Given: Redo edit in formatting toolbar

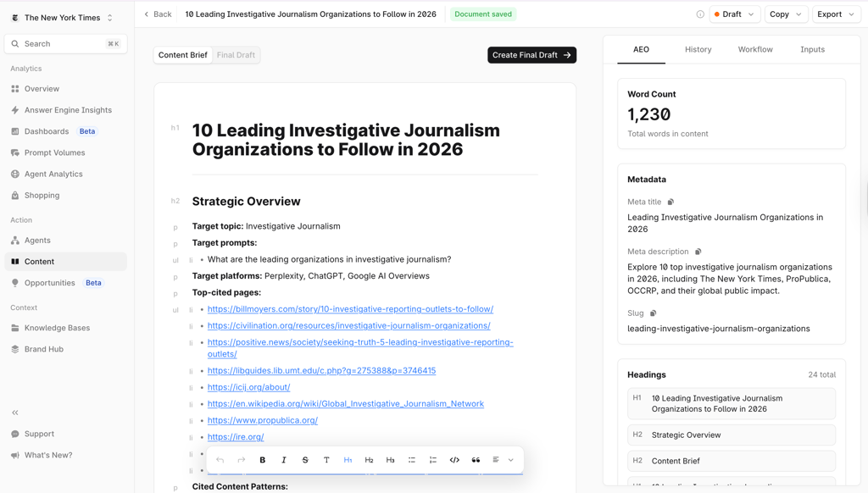Looking at the screenshot, I should click(x=242, y=460).
